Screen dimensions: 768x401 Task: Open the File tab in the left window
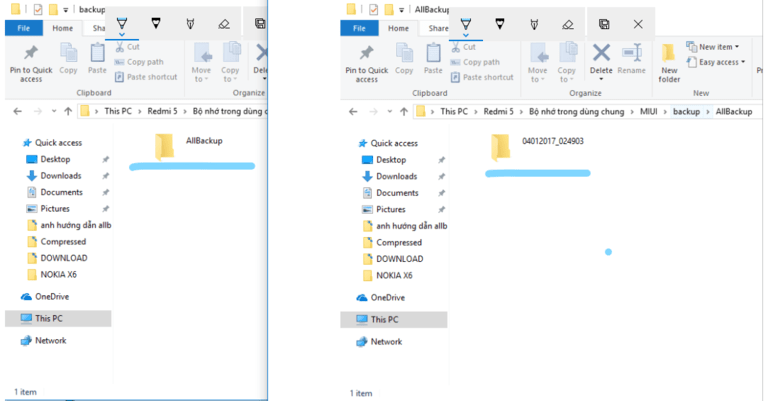click(24, 28)
